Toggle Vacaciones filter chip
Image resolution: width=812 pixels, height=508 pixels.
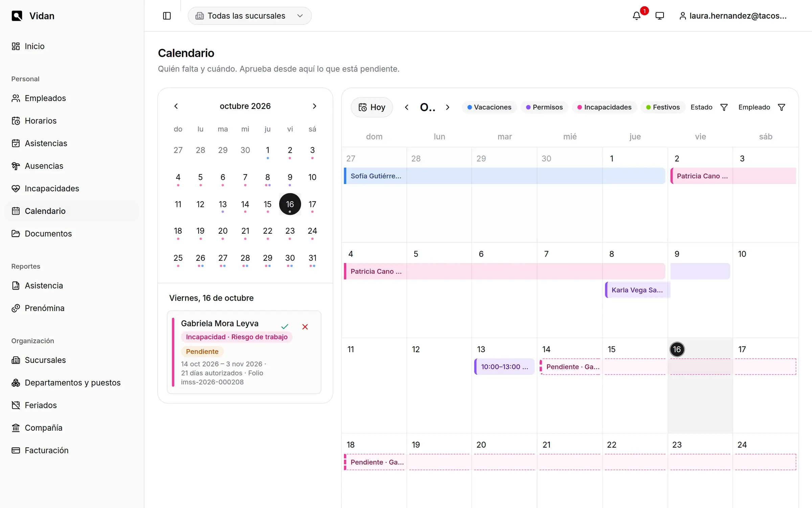[x=489, y=107]
